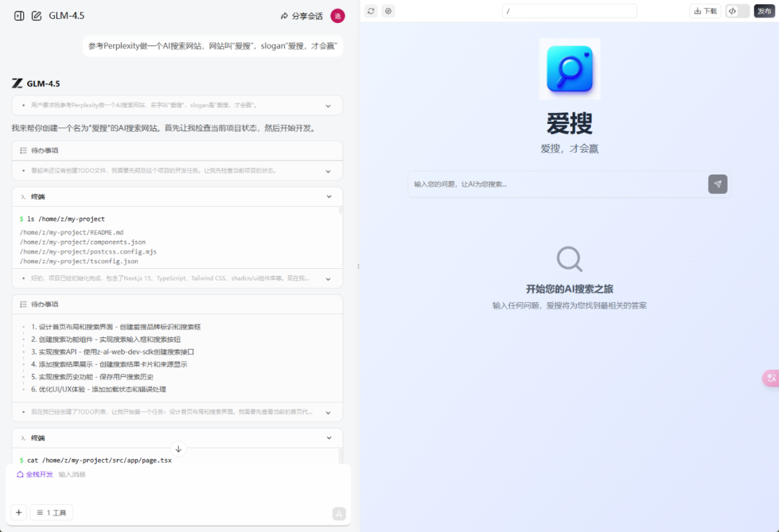The width and height of the screenshot is (779, 532).
Task: Open the 1 tools menu button
Action: tap(52, 513)
